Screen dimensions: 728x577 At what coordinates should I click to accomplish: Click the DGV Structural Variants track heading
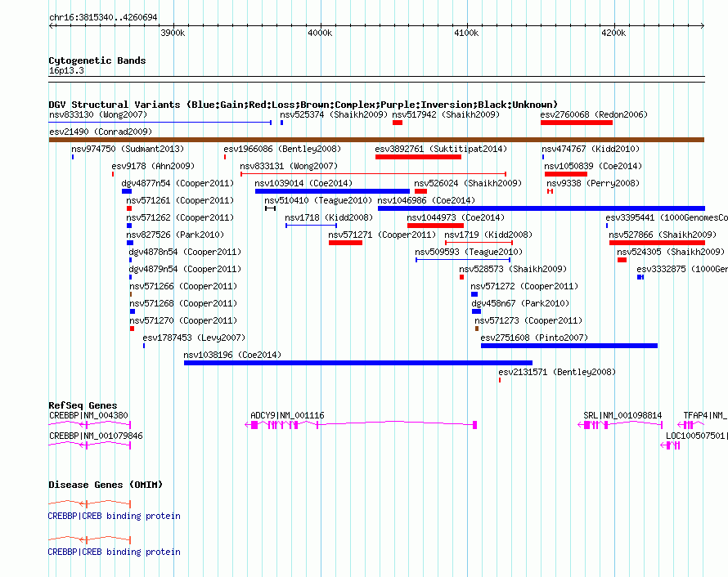(303, 105)
